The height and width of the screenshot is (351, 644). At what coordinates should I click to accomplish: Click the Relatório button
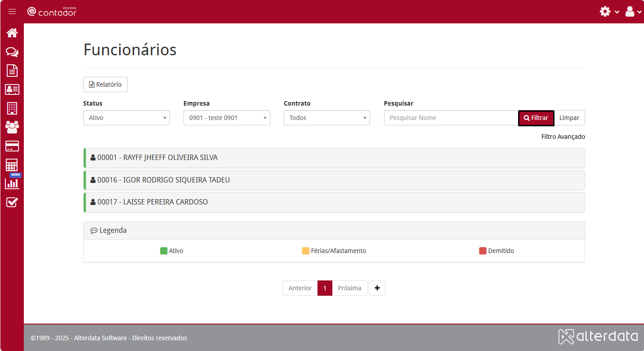105,84
